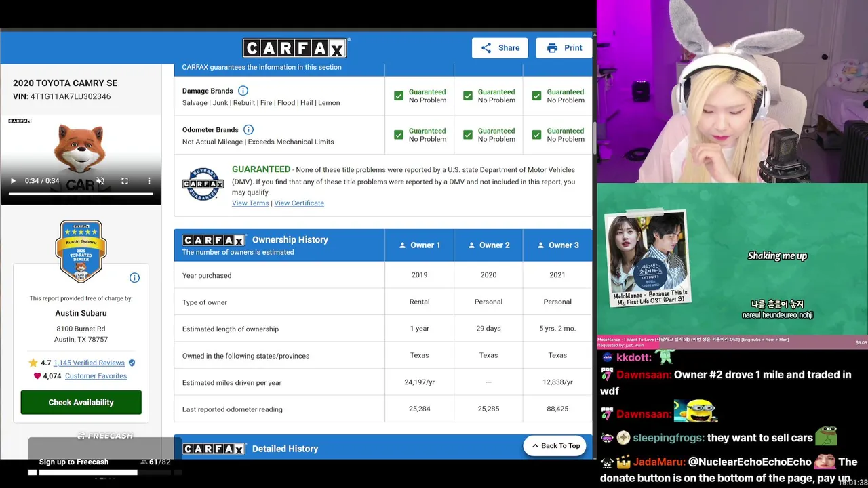This screenshot has height=488, width=868.
Task: Unmute the CARFAX fox video
Action: tap(100, 181)
